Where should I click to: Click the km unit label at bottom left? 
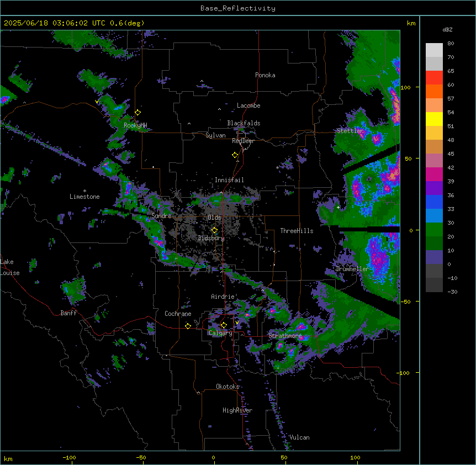pyautogui.click(x=8, y=458)
